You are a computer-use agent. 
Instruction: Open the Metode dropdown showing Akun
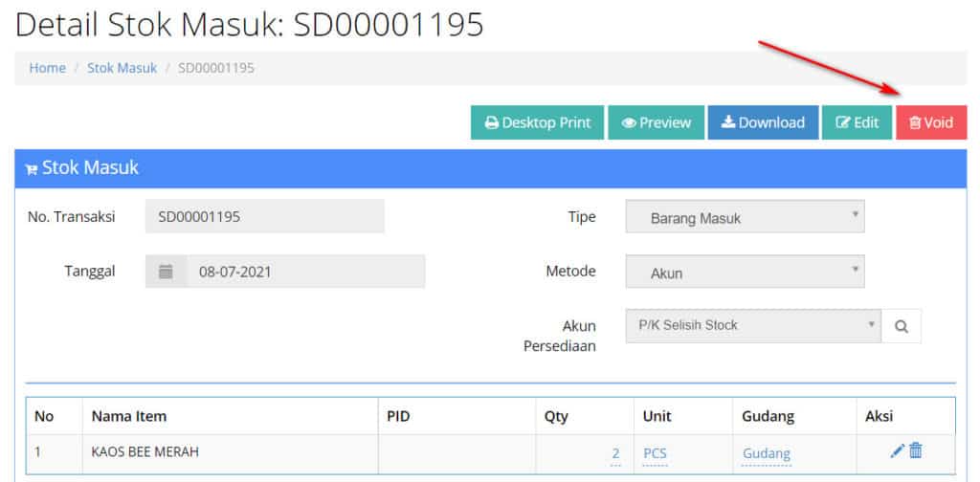tap(745, 273)
